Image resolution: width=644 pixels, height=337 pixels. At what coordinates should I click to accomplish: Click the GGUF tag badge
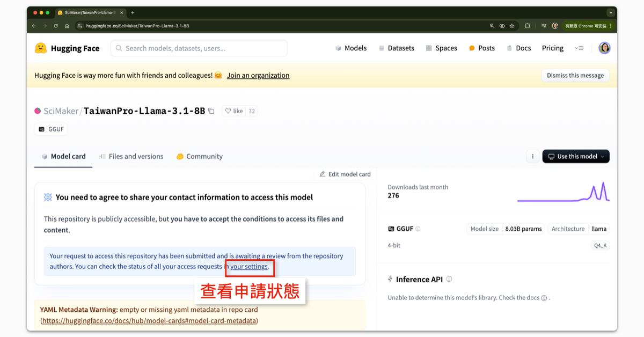pos(51,129)
